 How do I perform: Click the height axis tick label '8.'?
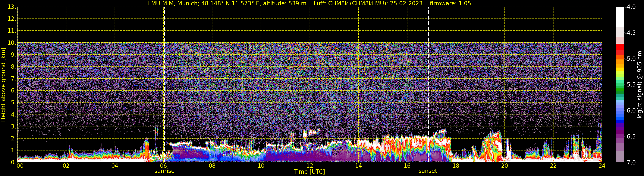13,66
